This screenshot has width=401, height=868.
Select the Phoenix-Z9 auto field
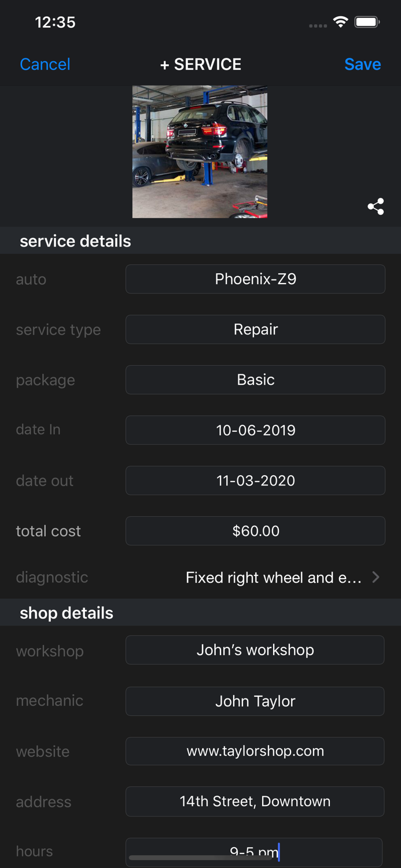255,279
